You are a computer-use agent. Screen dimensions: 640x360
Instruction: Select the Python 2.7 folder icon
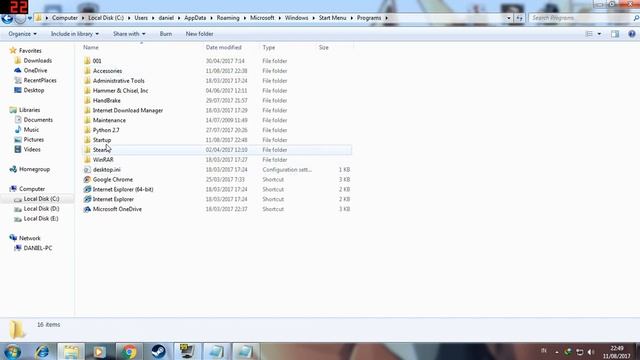[87, 130]
